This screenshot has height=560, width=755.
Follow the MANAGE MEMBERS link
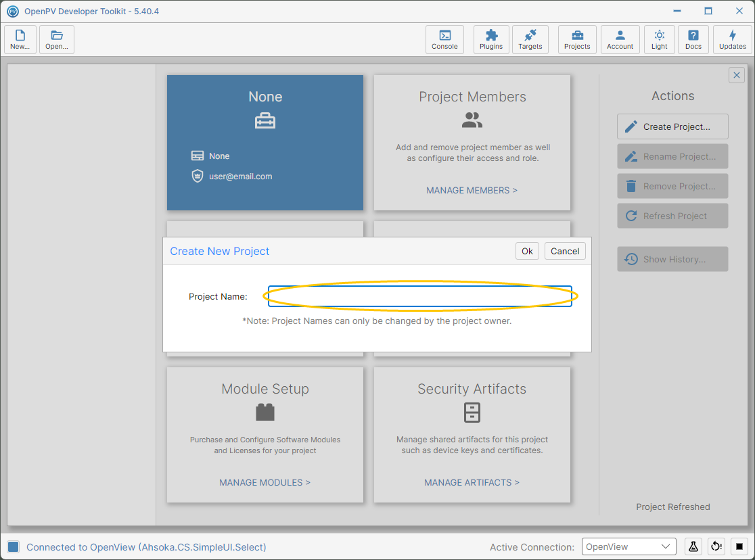[472, 190]
